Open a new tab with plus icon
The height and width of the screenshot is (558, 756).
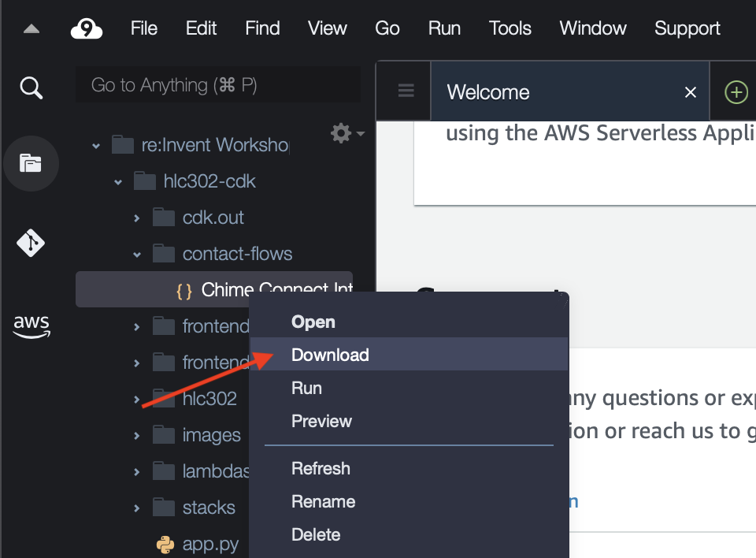tap(736, 91)
